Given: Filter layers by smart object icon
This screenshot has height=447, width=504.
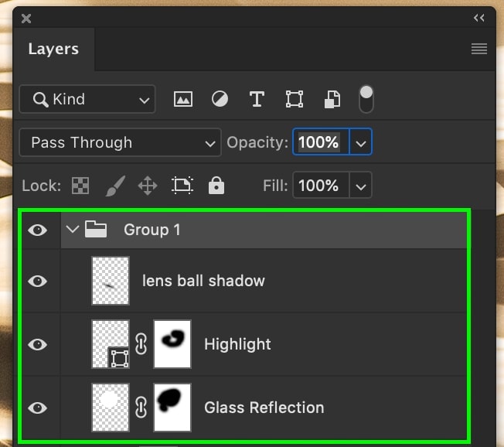Looking at the screenshot, I should point(331,99).
